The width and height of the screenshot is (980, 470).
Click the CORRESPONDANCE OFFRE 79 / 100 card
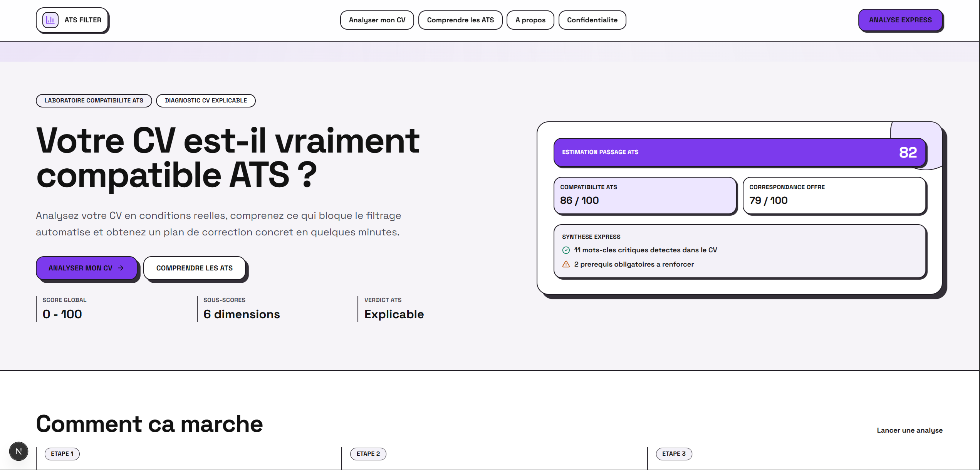point(834,195)
